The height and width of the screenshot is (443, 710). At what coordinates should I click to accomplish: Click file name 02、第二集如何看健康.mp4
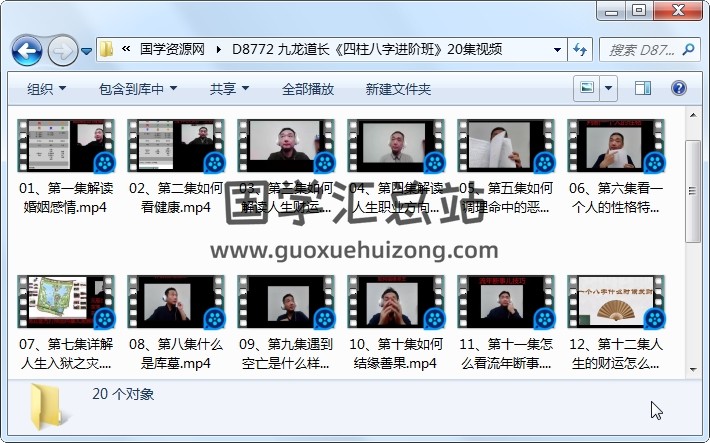[x=176, y=197]
